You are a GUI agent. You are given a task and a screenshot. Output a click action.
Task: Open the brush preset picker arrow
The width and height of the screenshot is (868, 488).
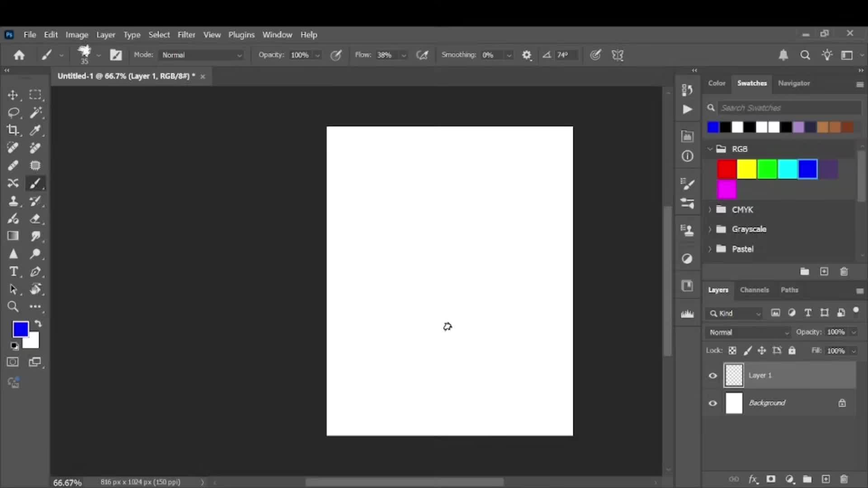(x=98, y=56)
